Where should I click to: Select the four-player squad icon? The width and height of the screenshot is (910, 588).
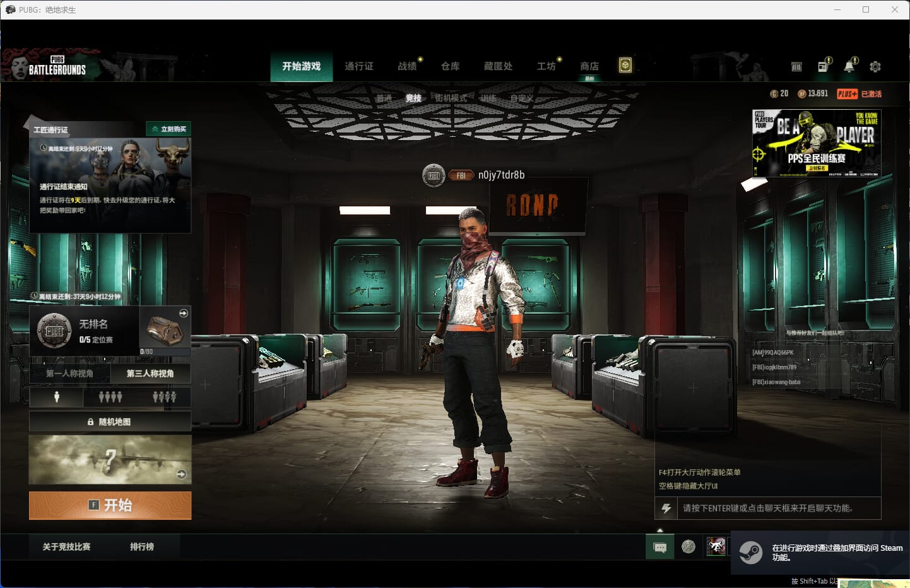coord(110,397)
